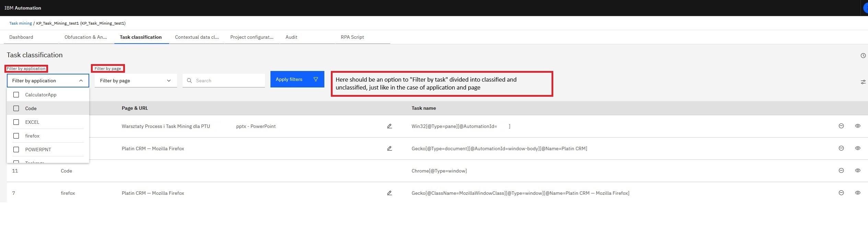Collapse the Filter by application dropdown
Image resolution: width=868 pixels, height=238 pixels.
coord(81,81)
